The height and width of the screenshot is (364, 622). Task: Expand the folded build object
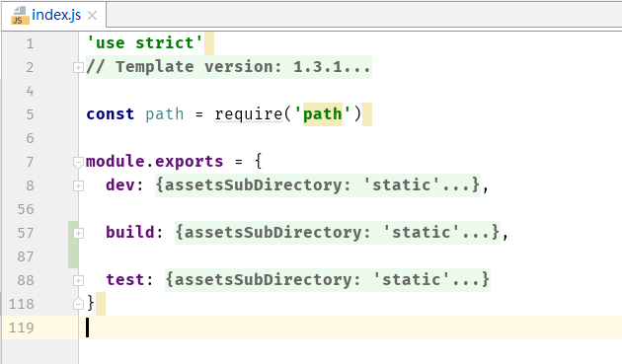78,233
